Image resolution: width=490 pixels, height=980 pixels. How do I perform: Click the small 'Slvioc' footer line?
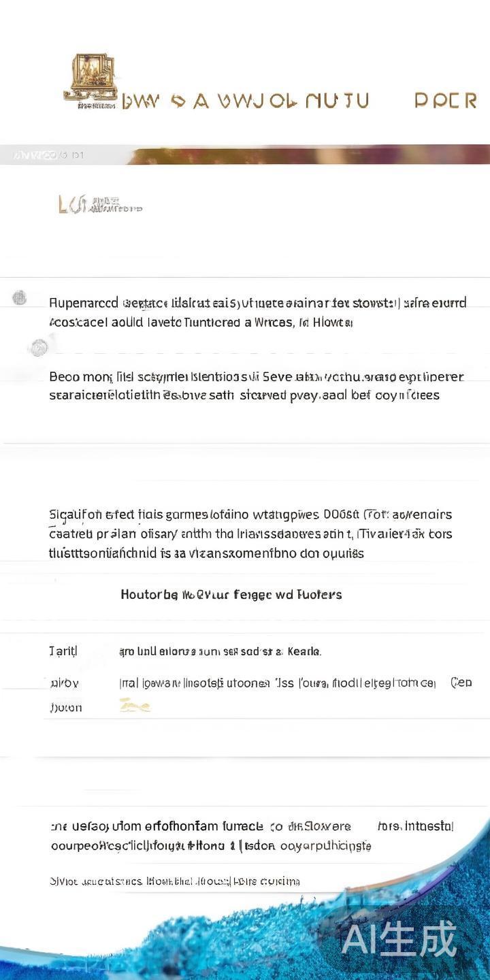(174, 881)
